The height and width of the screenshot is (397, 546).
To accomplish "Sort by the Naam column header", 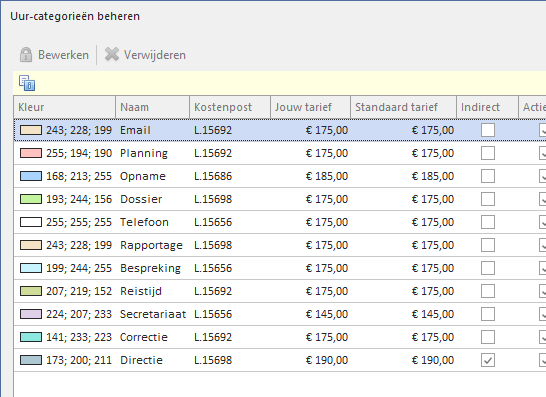I will tap(153, 107).
